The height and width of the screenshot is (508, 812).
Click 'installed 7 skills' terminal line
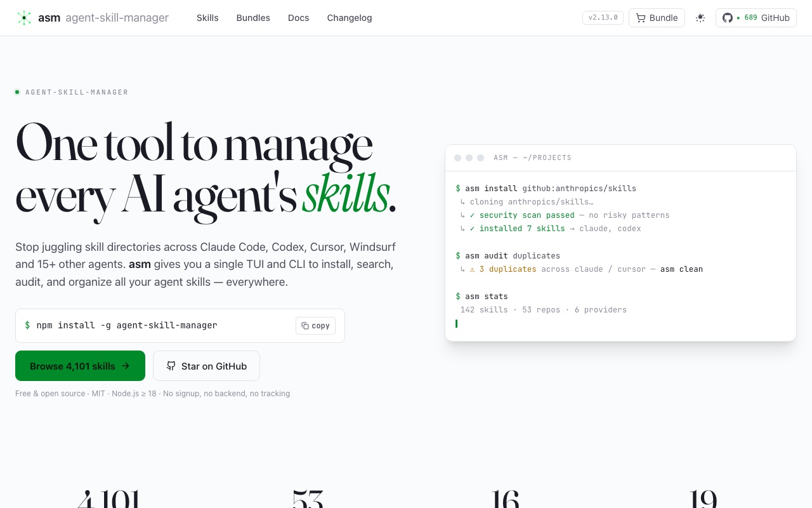[551, 229]
